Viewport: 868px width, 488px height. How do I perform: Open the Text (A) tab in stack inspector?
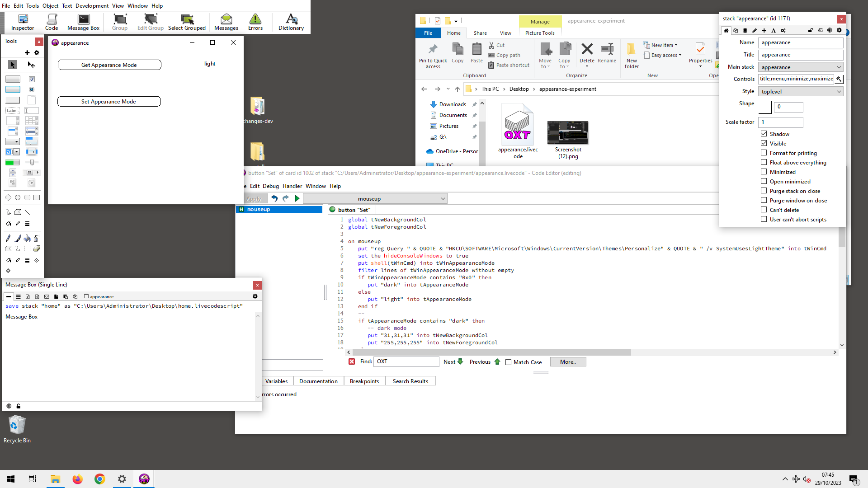click(x=774, y=30)
